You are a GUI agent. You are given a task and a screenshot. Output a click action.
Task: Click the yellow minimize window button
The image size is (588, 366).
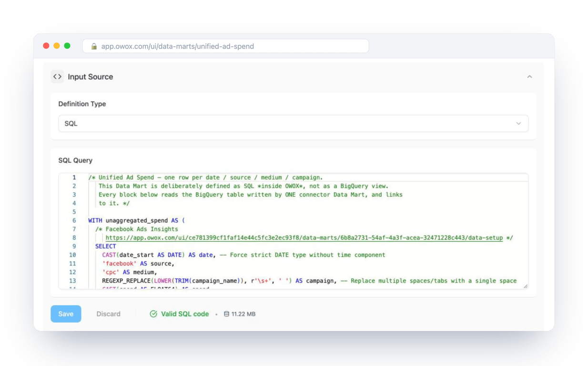tap(57, 46)
